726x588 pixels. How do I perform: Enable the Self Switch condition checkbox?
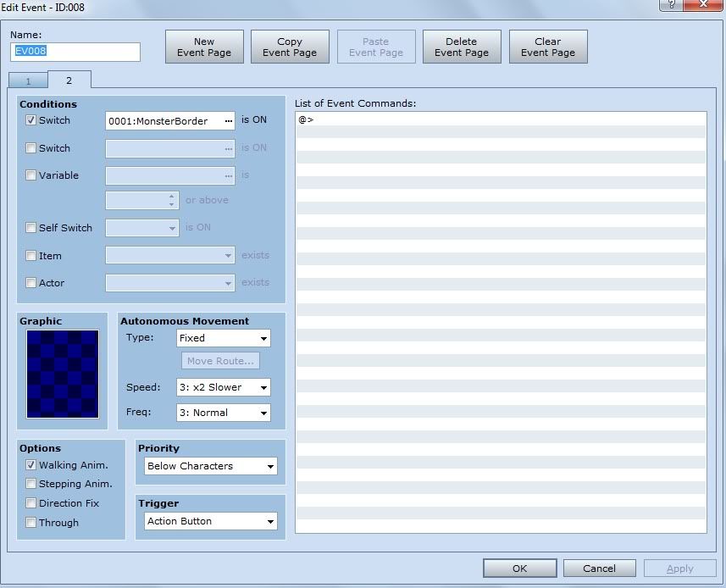coord(31,228)
